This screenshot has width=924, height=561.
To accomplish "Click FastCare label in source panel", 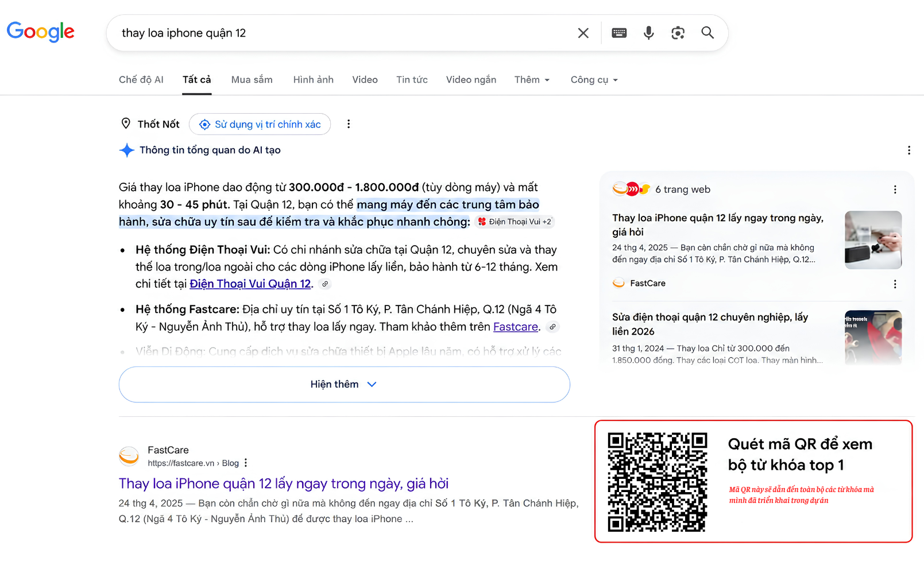I will (648, 283).
